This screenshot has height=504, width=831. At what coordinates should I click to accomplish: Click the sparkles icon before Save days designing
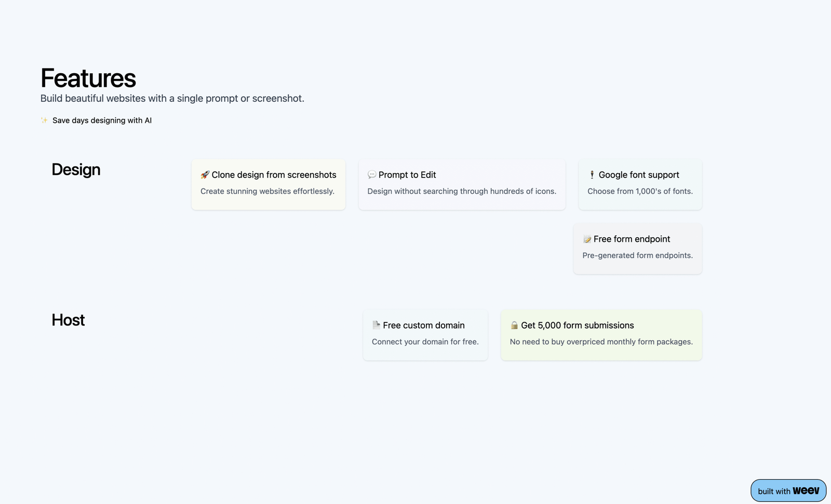coord(44,120)
